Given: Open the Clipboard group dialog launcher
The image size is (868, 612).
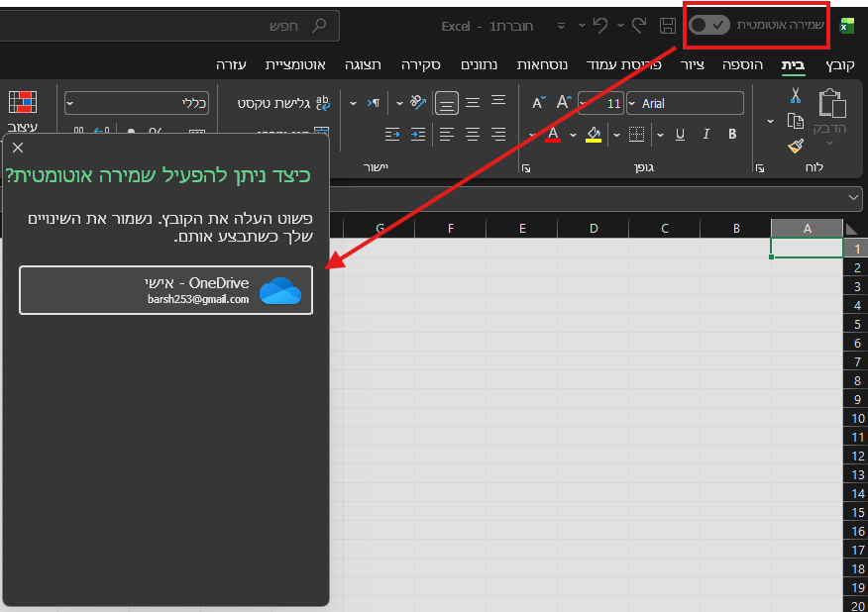Looking at the screenshot, I should (x=760, y=168).
